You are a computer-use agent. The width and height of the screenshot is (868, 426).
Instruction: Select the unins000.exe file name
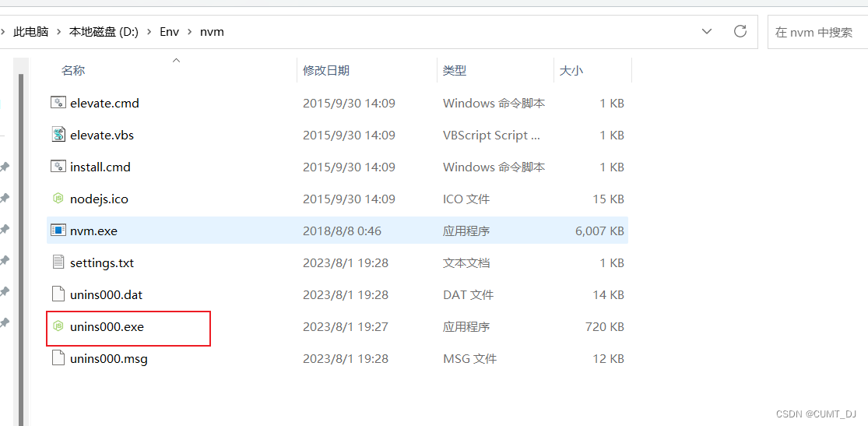click(107, 327)
